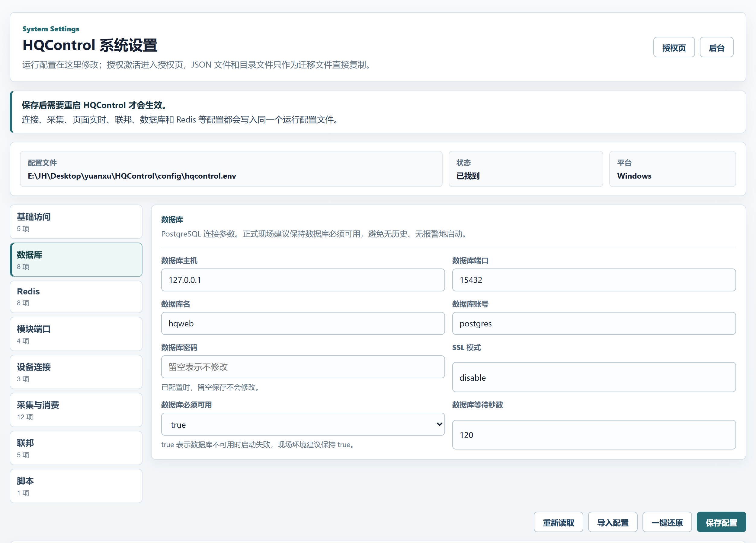Edit the 数据库等待秒数 field showing 120
Viewport: 756px width, 543px height.
[594, 435]
